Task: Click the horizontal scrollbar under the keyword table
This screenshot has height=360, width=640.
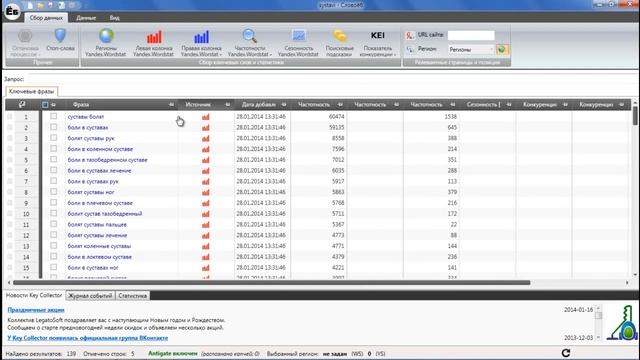Action: coord(271,282)
